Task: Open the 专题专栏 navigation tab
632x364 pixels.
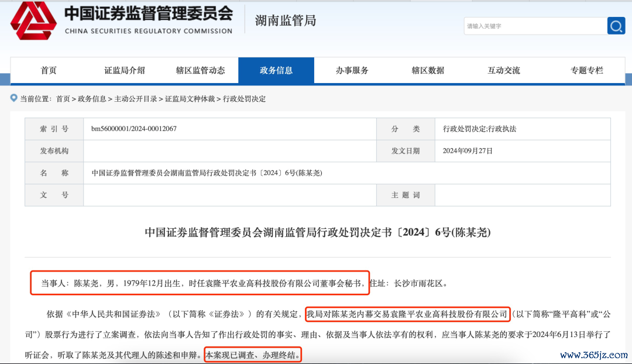Action: [586, 71]
